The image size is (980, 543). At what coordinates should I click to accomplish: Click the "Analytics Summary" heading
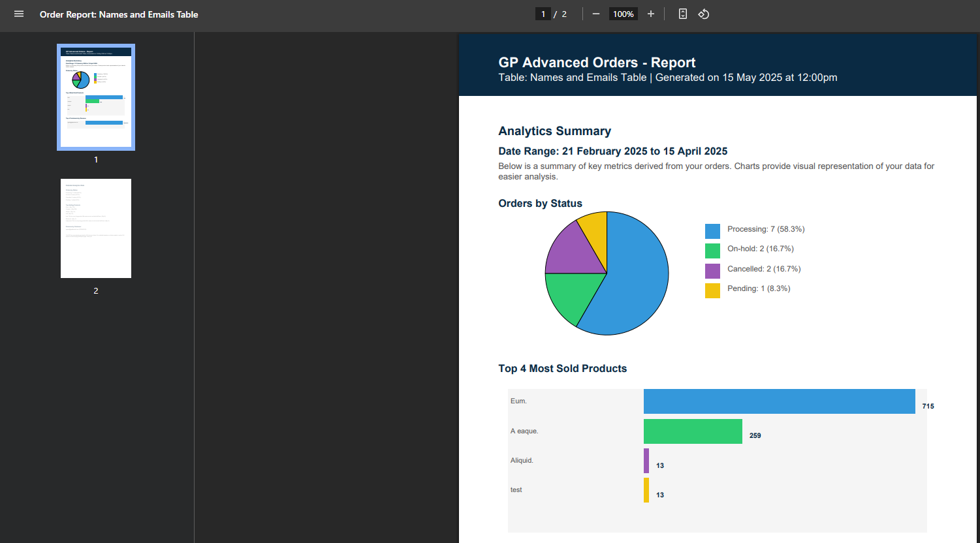[x=554, y=131]
